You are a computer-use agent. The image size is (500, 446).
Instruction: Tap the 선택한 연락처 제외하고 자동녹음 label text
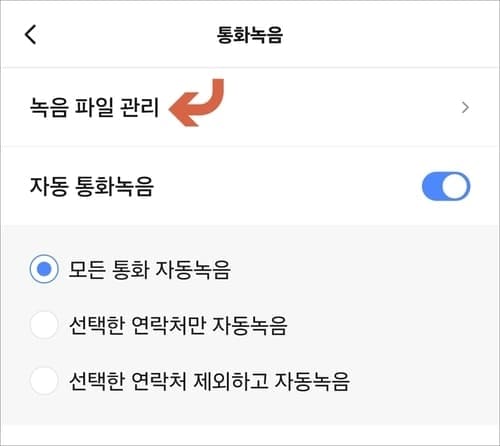point(209,381)
